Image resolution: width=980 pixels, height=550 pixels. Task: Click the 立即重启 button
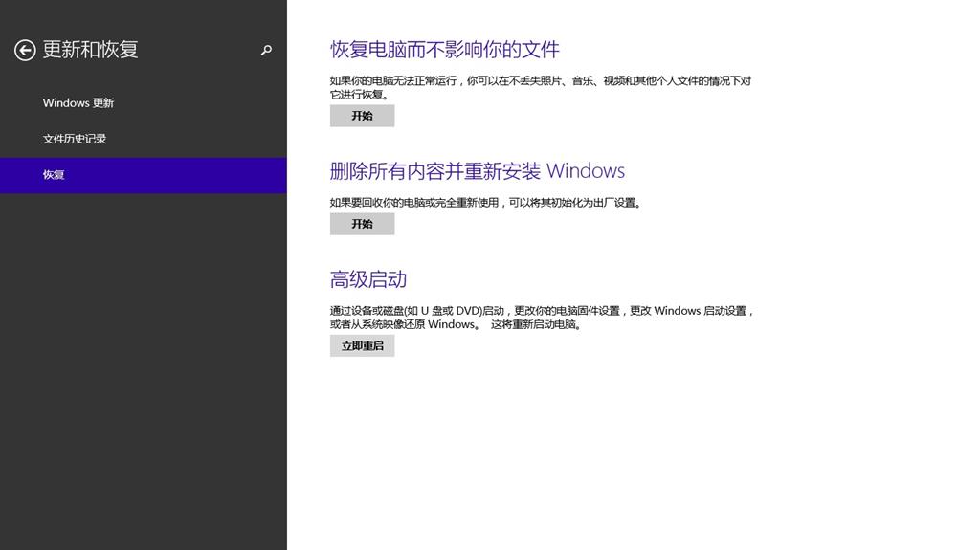[x=362, y=345]
